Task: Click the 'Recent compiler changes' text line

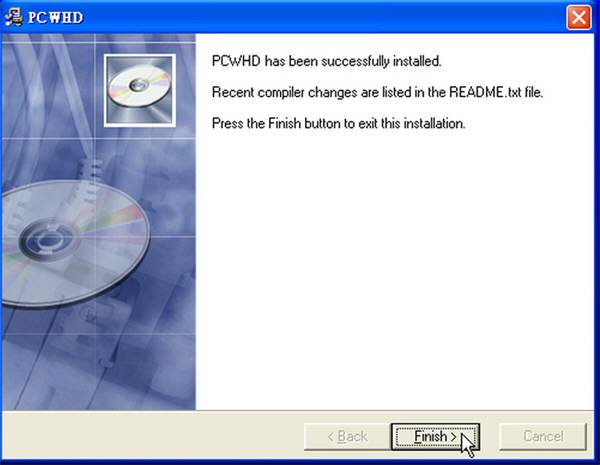Action: click(377, 92)
